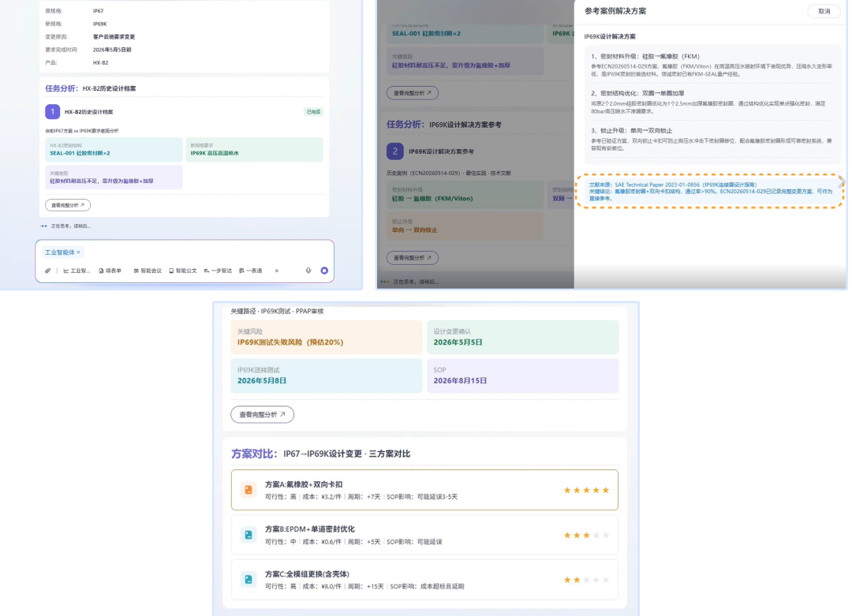The image size is (852, 616).
Task: Click heading 1、密封材料升级：硅胶→氟橡胶 (FKM)
Action: (645, 57)
